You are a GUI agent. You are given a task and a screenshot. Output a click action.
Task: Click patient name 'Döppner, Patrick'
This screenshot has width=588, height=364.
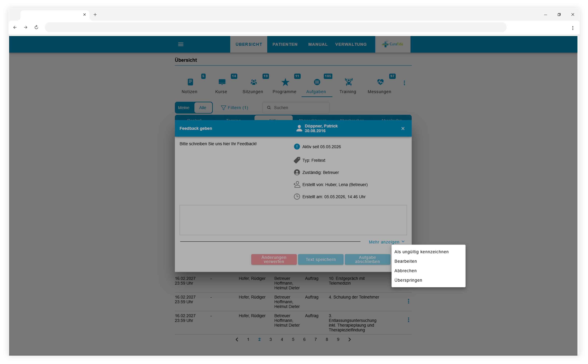[321, 126]
